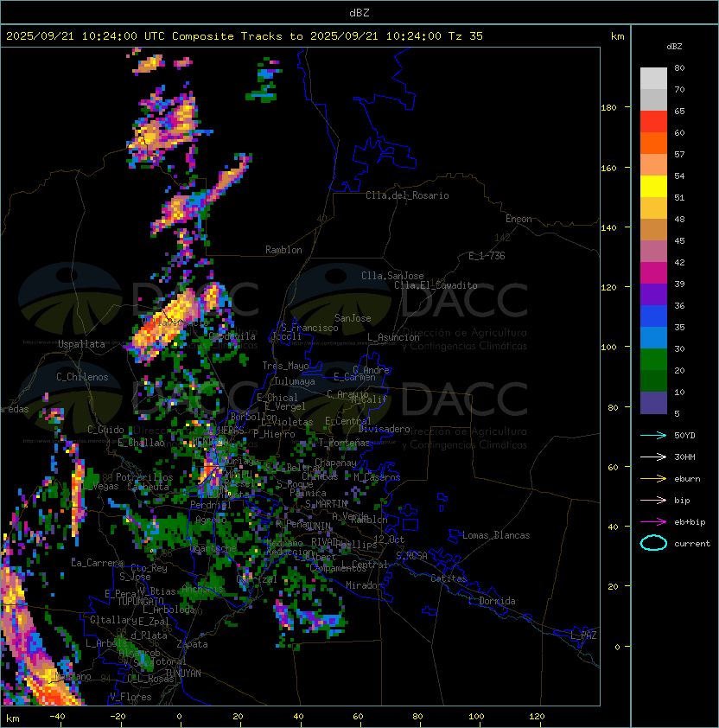719x728 pixels.
Task: Click the E_Carmen map label
Action: [x=354, y=377]
